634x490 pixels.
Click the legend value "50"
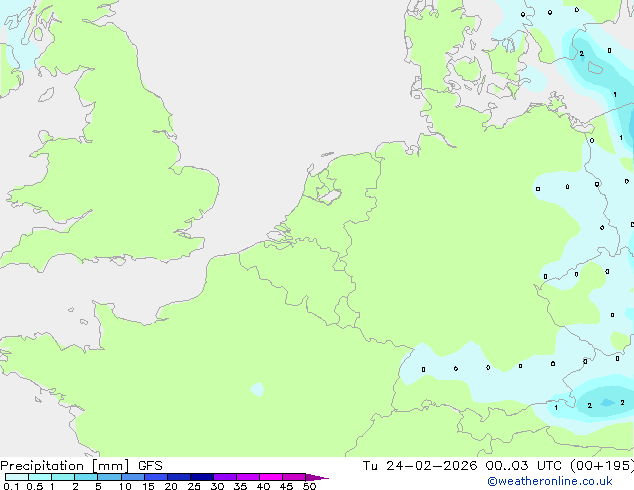click(x=309, y=486)
